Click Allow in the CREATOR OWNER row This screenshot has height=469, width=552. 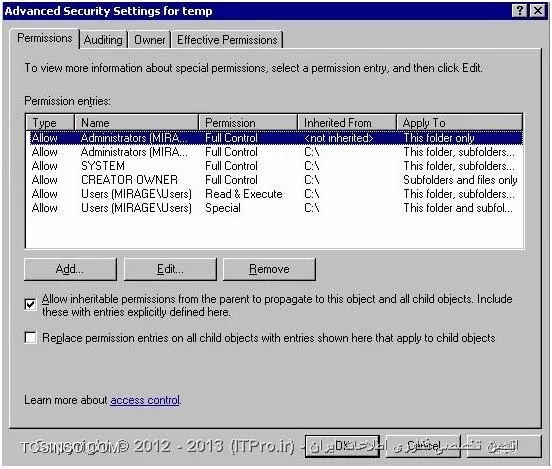44,180
